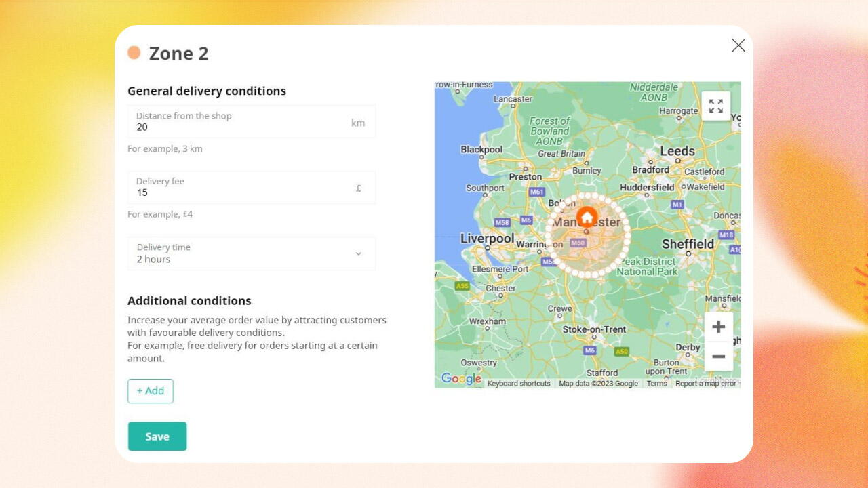The height and width of the screenshot is (488, 868).
Task: Click the Preston label on map
Action: 526,177
